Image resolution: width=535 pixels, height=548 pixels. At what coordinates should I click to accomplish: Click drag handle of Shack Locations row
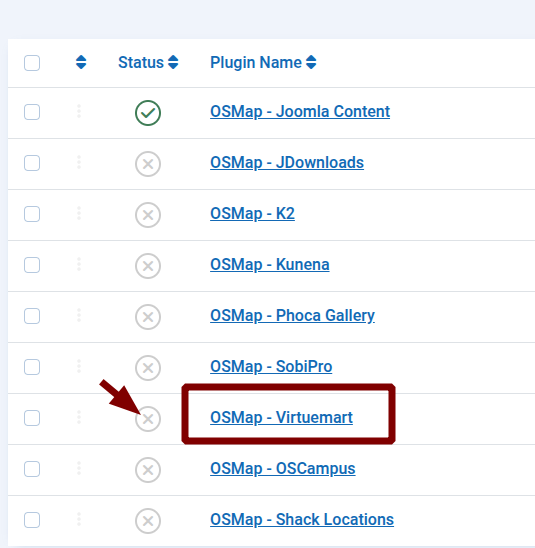79,519
